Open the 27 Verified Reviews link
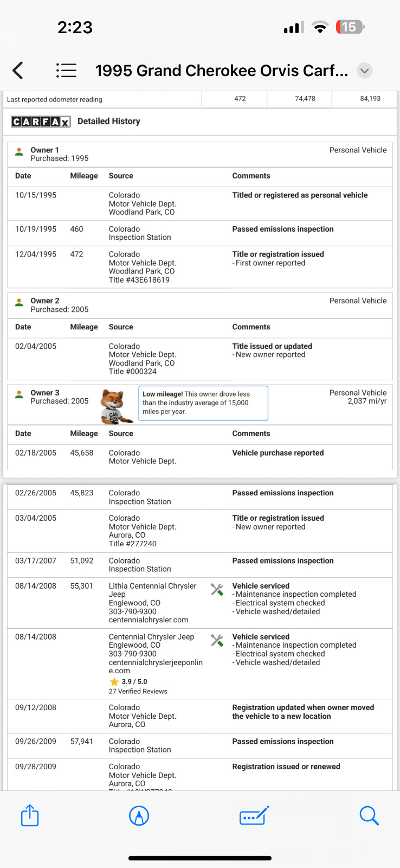400x868 pixels. click(138, 691)
